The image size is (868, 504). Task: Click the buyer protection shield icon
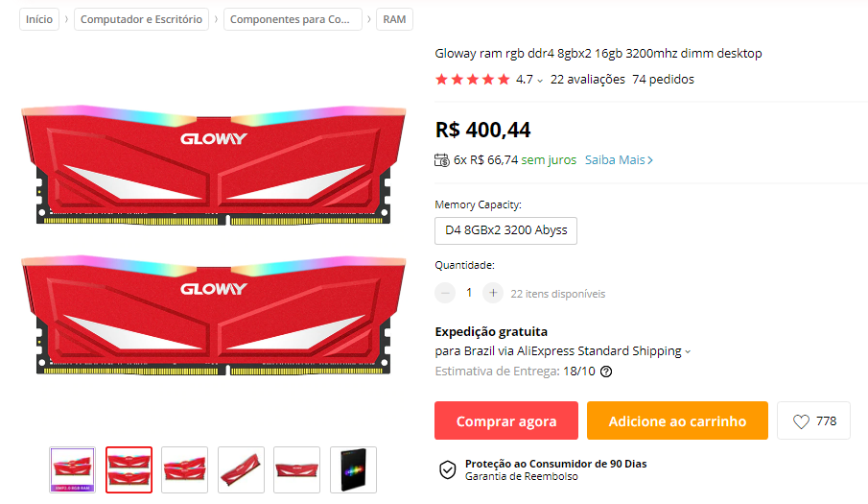point(447,469)
